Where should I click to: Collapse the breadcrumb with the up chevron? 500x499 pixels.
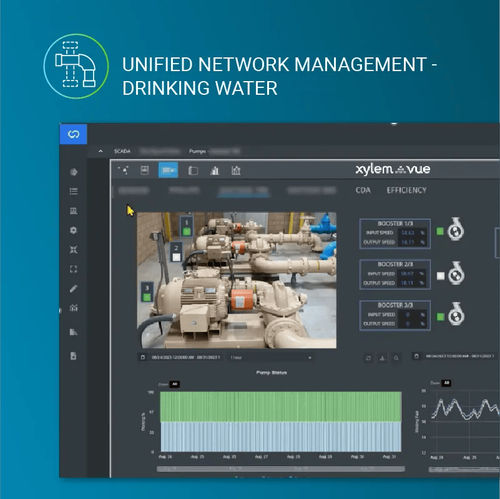pos(100,151)
